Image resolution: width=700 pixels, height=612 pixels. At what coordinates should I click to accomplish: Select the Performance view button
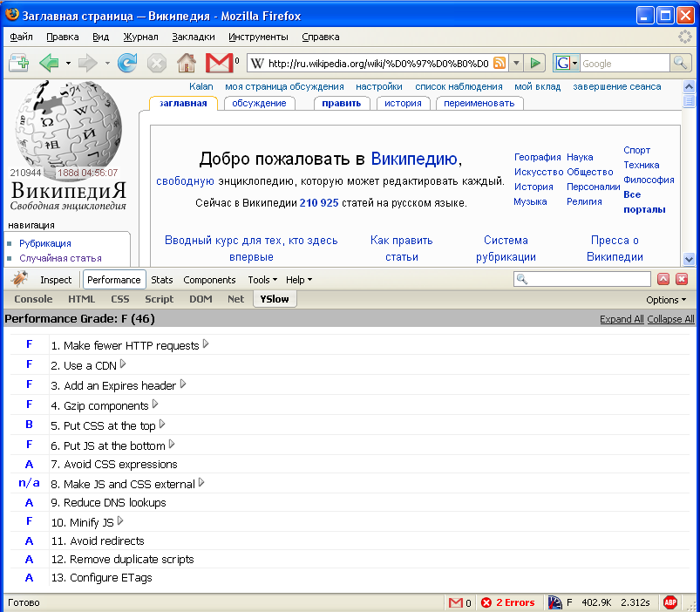[114, 280]
